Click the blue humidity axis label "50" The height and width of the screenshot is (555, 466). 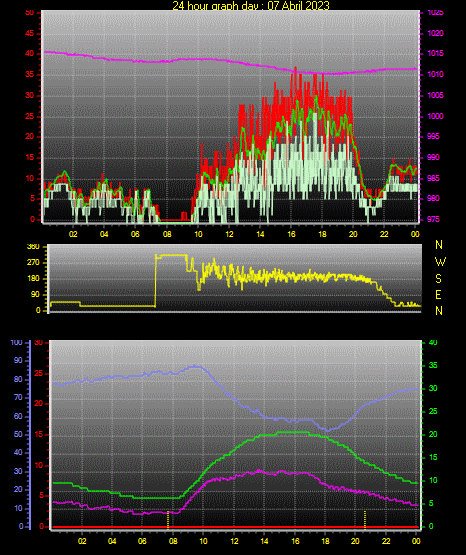pyautogui.click(x=18, y=434)
